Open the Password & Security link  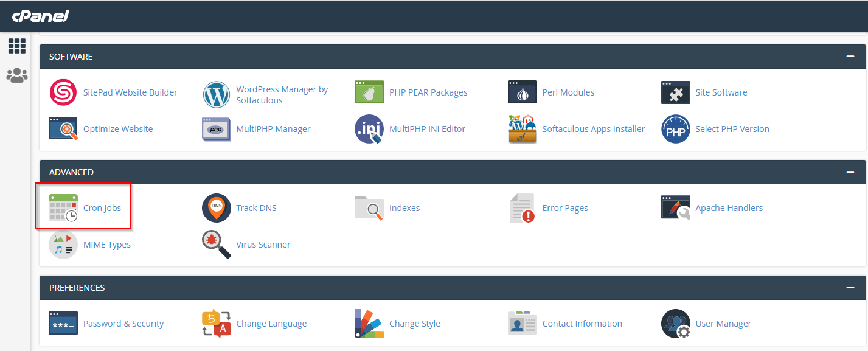pos(123,324)
